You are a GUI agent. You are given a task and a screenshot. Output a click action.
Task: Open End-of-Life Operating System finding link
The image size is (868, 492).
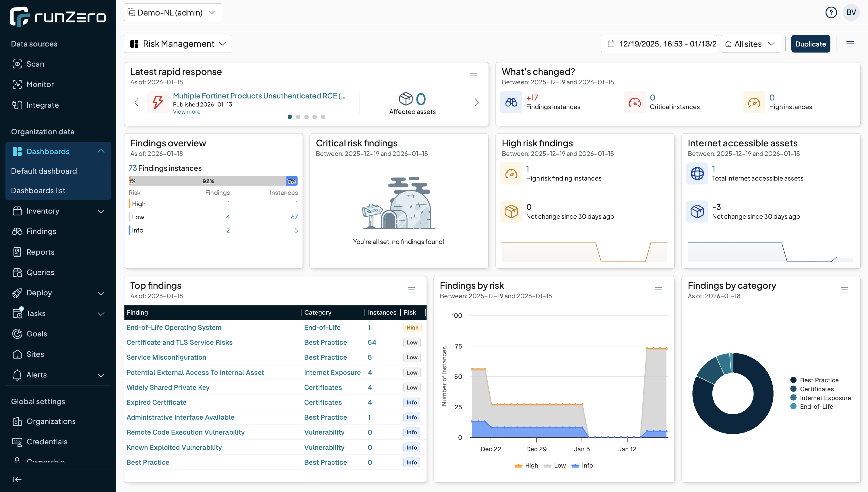174,328
